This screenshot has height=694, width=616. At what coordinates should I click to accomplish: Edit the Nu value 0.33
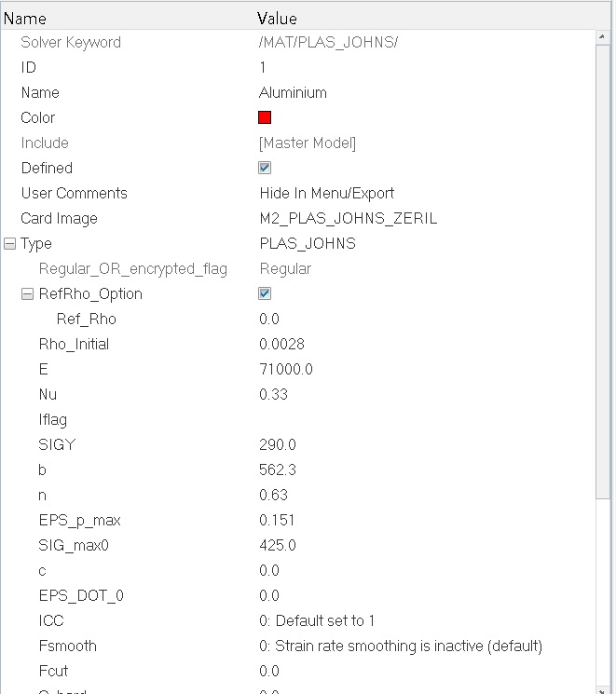pyautogui.click(x=273, y=394)
